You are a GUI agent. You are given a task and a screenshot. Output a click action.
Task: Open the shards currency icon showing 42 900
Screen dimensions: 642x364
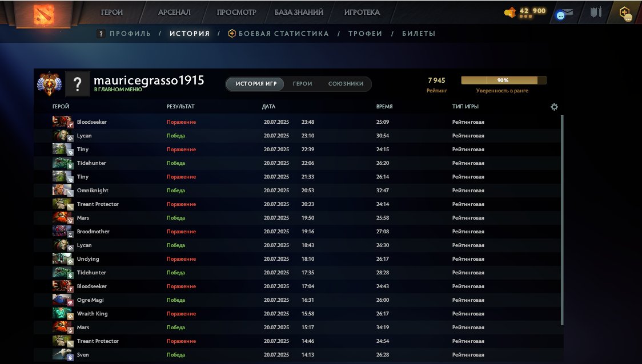pos(509,13)
